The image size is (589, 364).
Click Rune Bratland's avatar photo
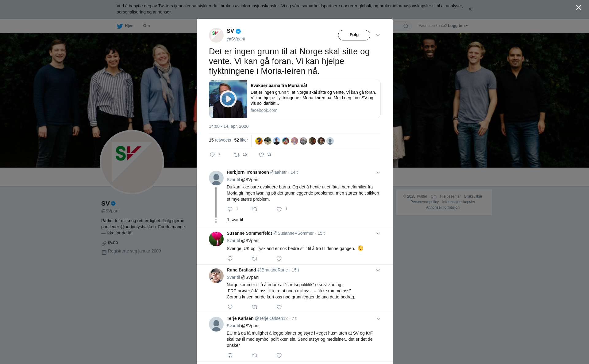pyautogui.click(x=216, y=276)
